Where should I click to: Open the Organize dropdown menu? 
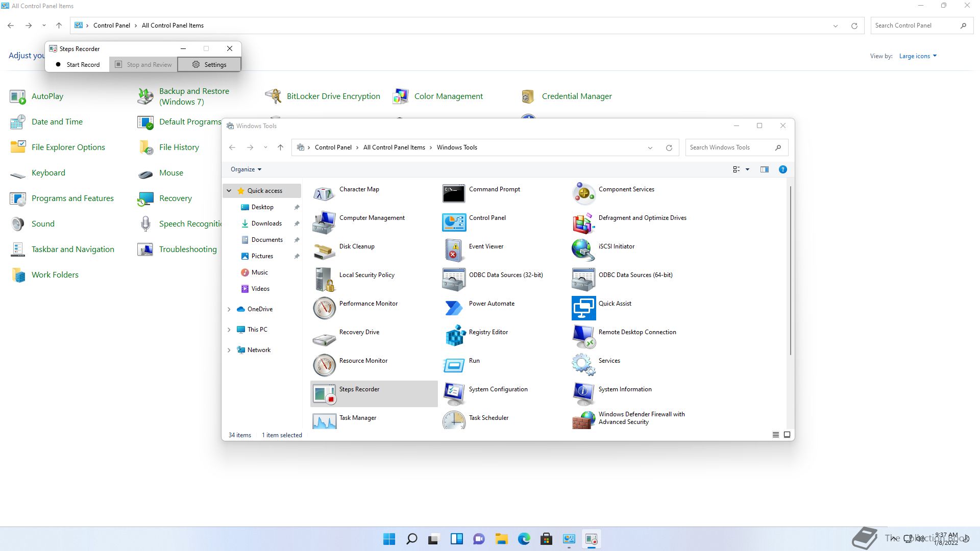pyautogui.click(x=246, y=169)
